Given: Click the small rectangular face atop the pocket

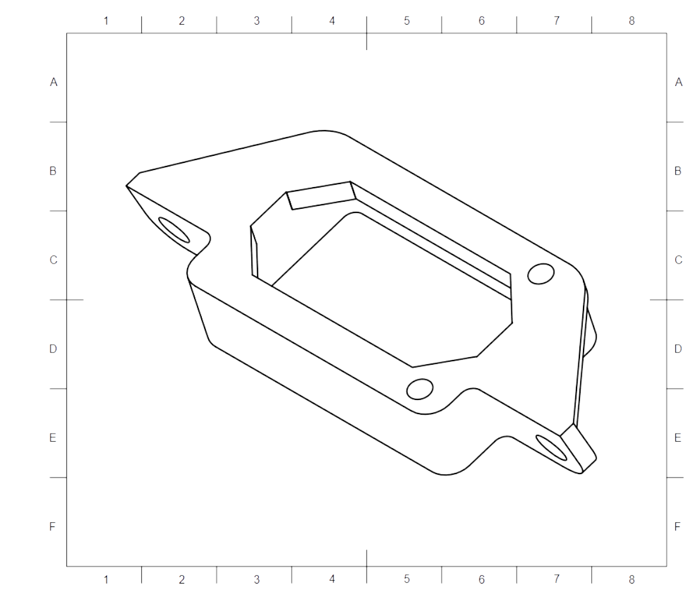Looking at the screenshot, I should [321, 195].
